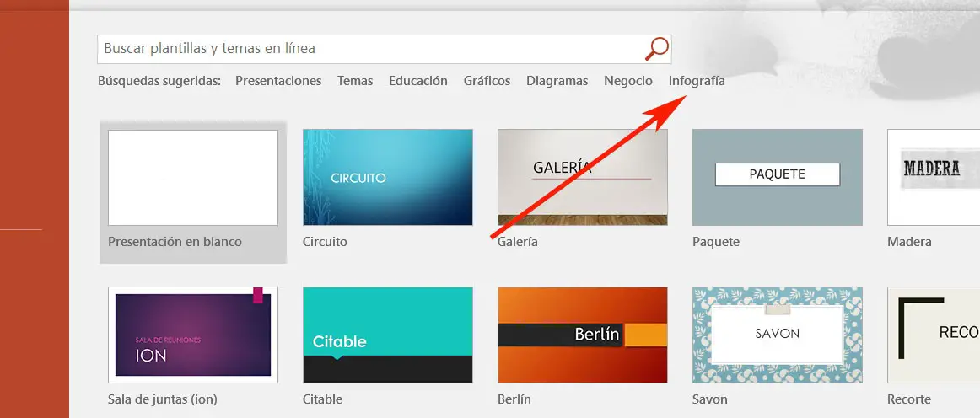
Task: Pick the Berlín template thumbnail
Action: 583,335
